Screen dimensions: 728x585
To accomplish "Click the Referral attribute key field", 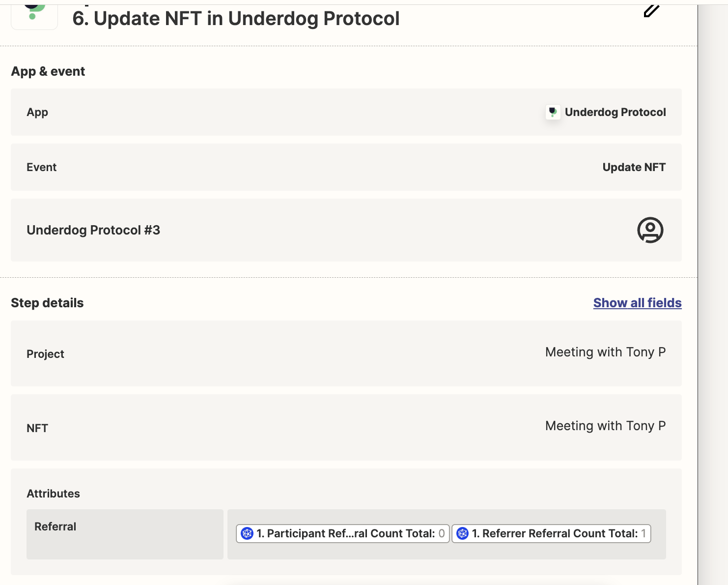I will [x=125, y=534].
